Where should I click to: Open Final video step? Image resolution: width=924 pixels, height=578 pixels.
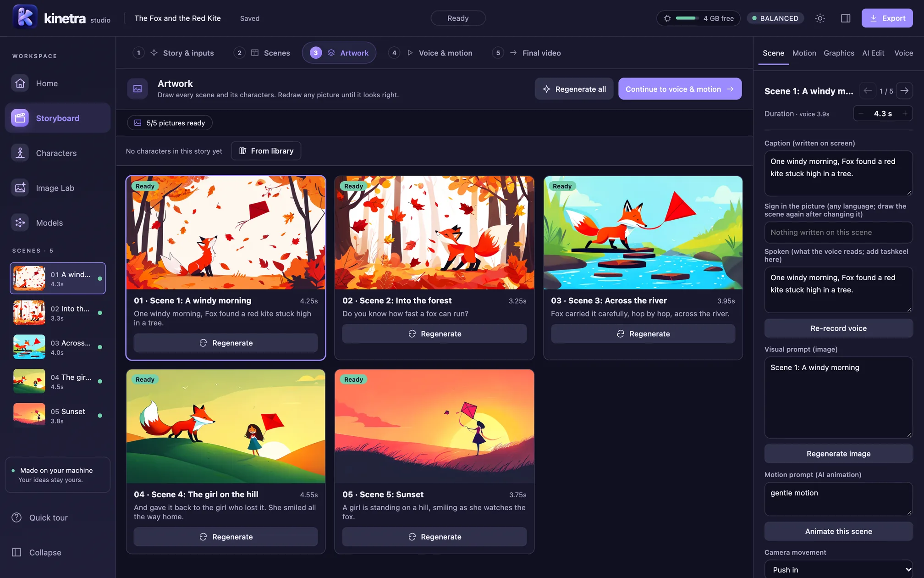click(x=527, y=53)
